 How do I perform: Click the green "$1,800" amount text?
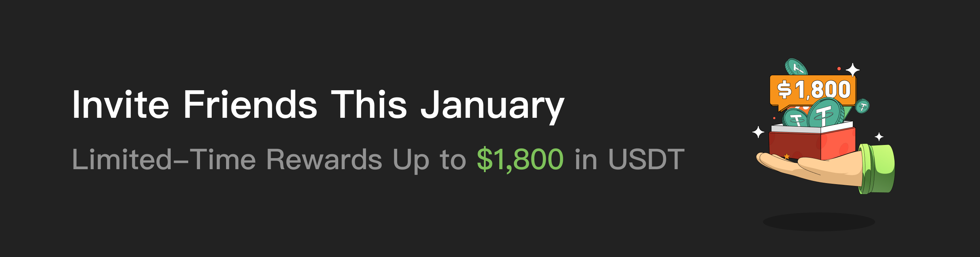(520, 159)
